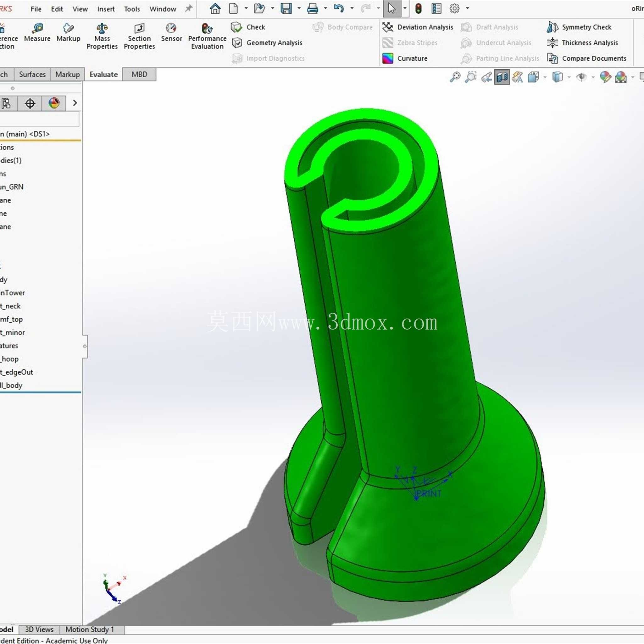Open the Measure tool
The image size is (644, 644).
(37, 32)
